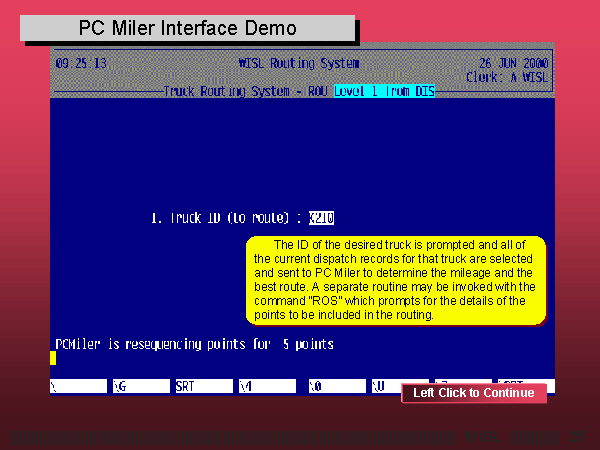This screenshot has width=600, height=450.
Task: Click the \M function key label
Action: click(x=267, y=386)
